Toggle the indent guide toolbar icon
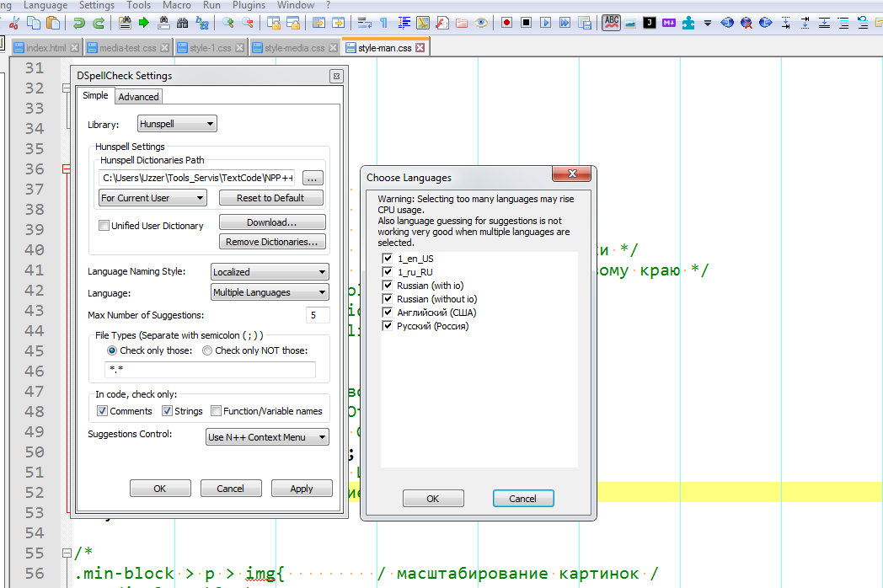883x588 pixels. 404,23
